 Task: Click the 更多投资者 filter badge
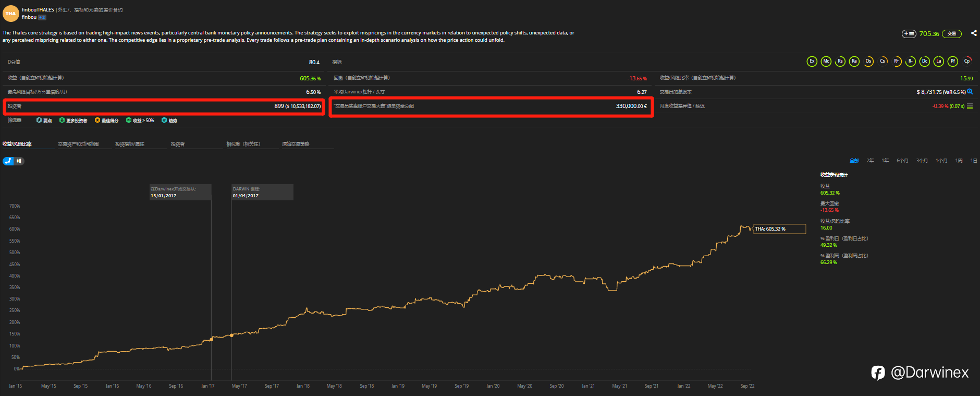click(73, 121)
